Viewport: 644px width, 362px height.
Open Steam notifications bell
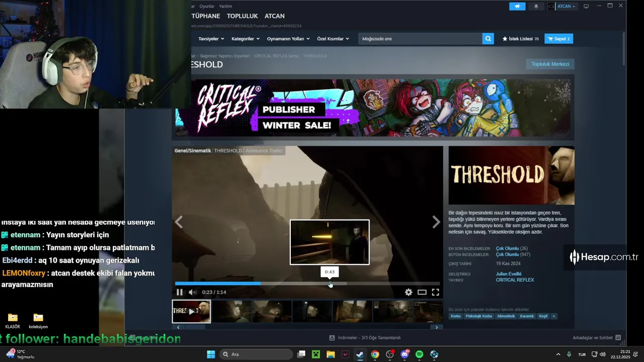pyautogui.click(x=536, y=6)
